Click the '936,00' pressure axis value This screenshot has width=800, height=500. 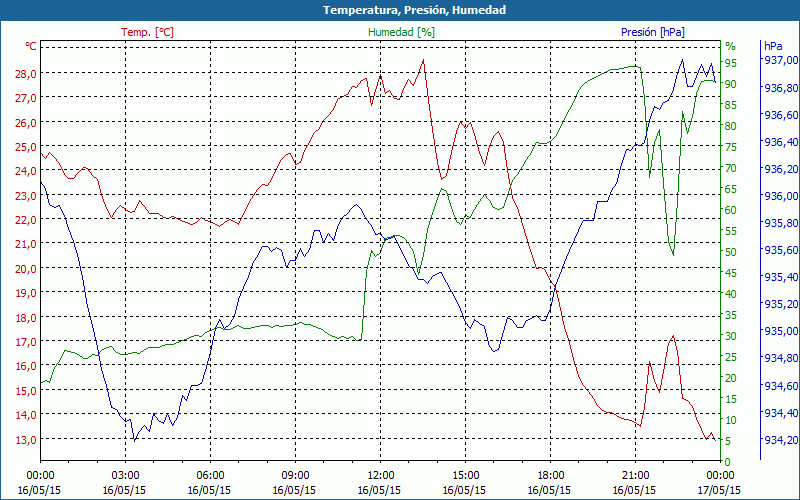pos(780,196)
